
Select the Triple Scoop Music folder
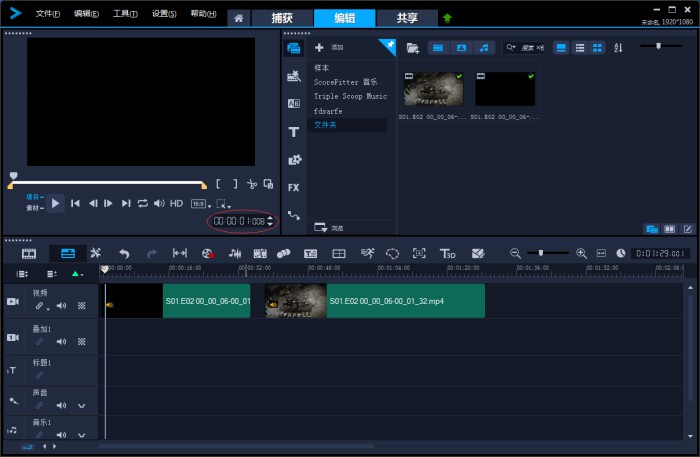tap(350, 96)
